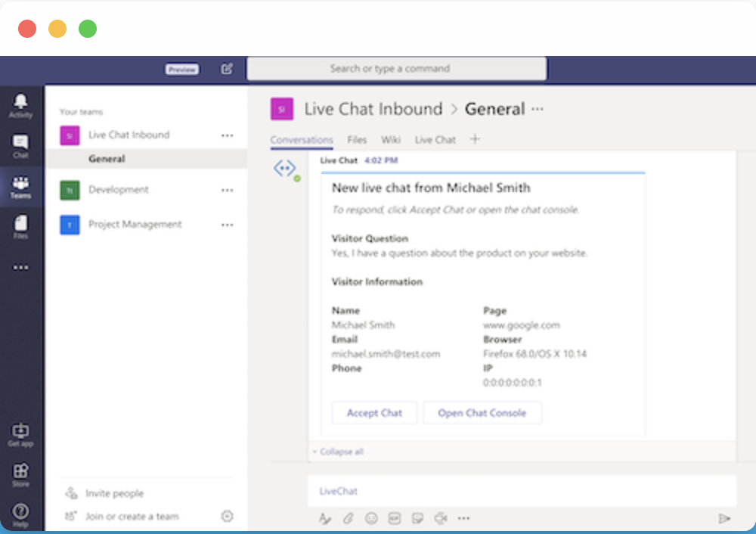Screen dimensions: 756x534
Task: Click the Invite people link
Action: pyautogui.click(x=115, y=493)
